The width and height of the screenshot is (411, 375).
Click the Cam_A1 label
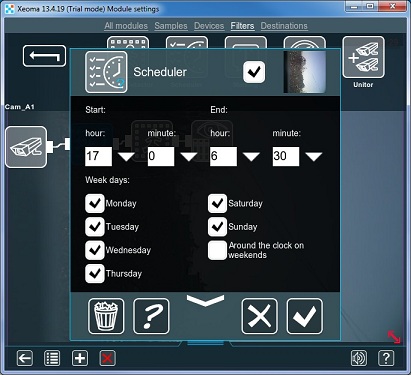20,107
